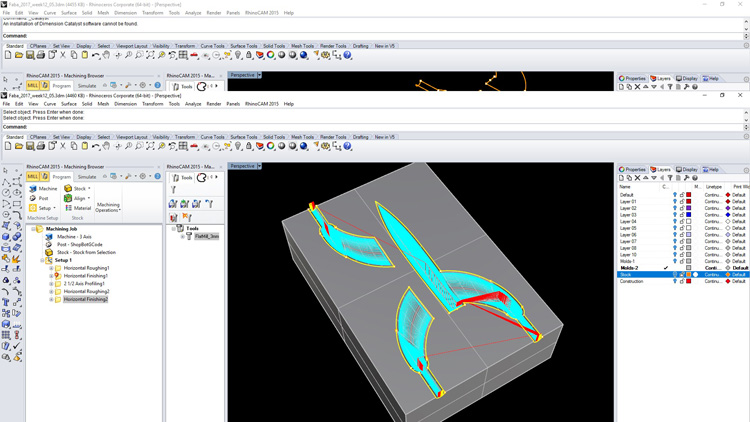Select the Molds-2 layer row

pyautogui.click(x=684, y=268)
